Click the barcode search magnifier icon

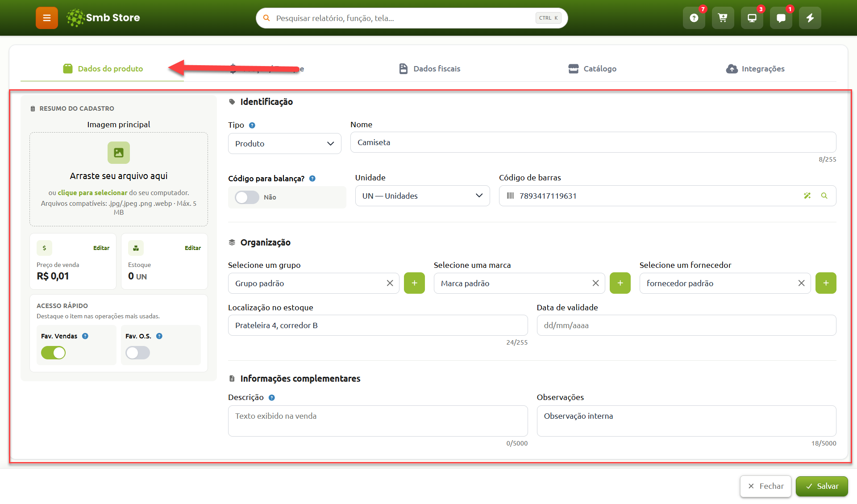[824, 196]
